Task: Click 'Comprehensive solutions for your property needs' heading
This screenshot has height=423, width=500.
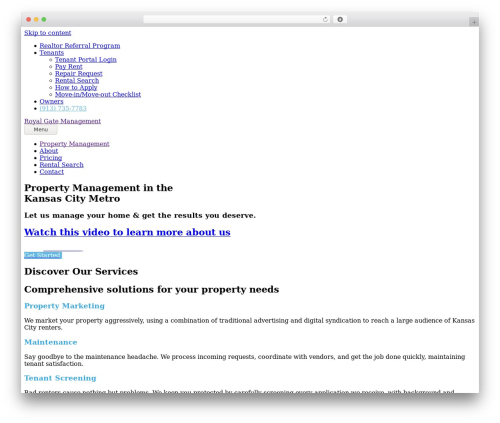Action: (152, 290)
